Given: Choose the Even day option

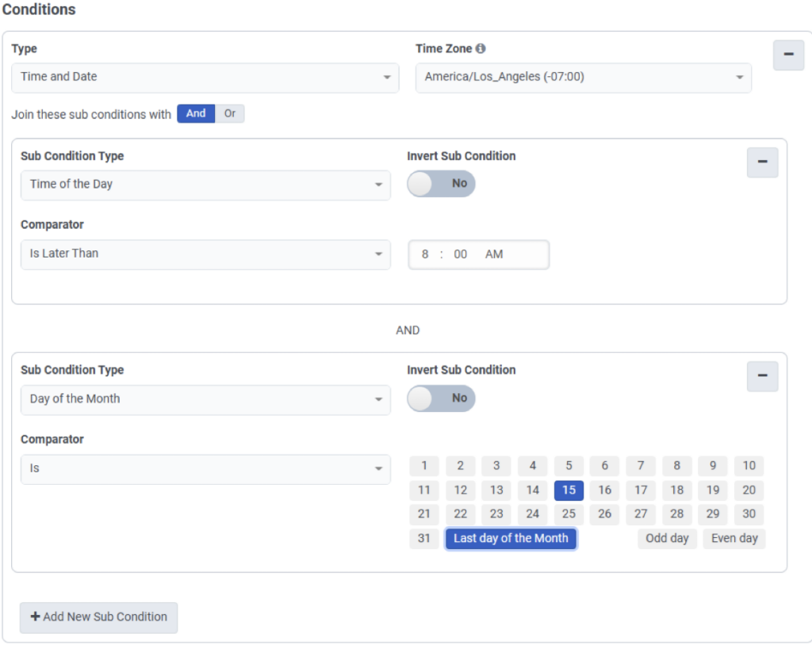Looking at the screenshot, I should [x=734, y=538].
